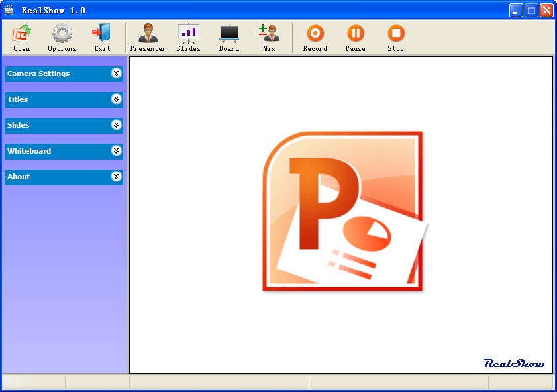
Task: Expand the Slides sidebar panel chevron
Action: (117, 125)
